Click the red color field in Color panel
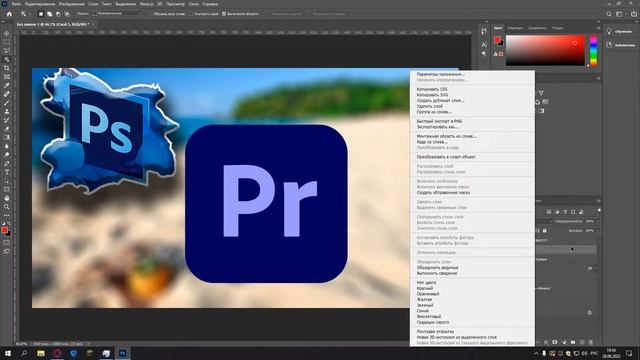The height and width of the screenshot is (360, 640). tap(545, 50)
